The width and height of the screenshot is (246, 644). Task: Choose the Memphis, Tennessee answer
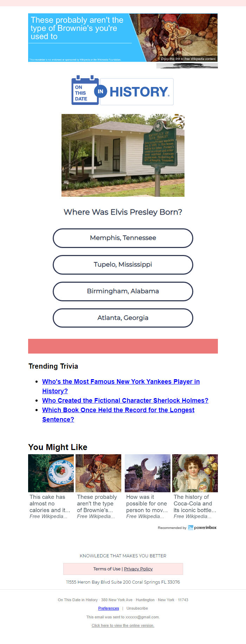[x=123, y=238]
